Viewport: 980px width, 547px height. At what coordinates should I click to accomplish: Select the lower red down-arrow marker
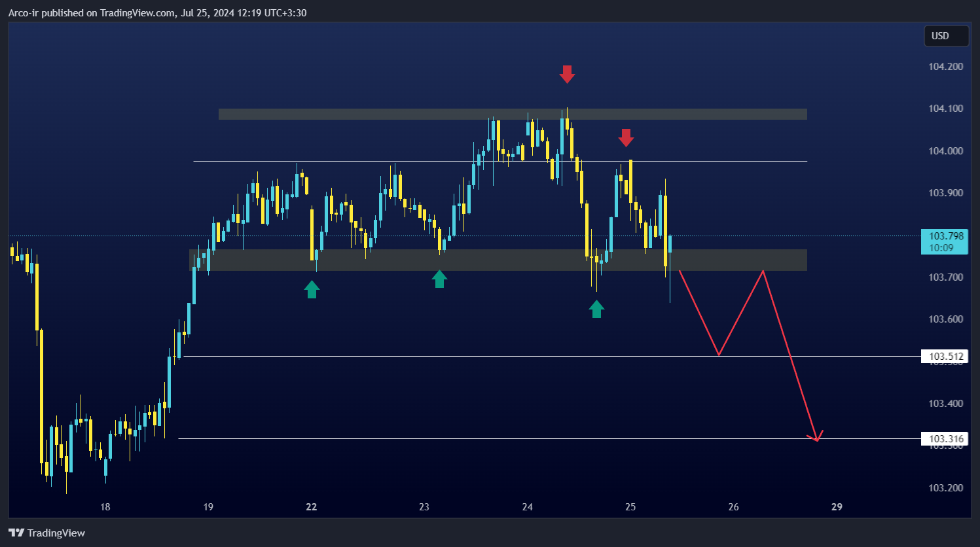(626, 137)
